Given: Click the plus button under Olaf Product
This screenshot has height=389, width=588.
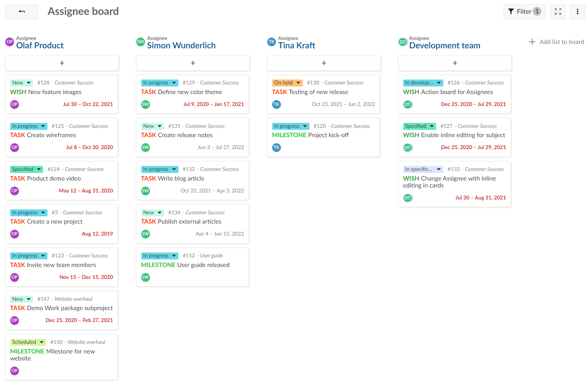Looking at the screenshot, I should 62,63.
